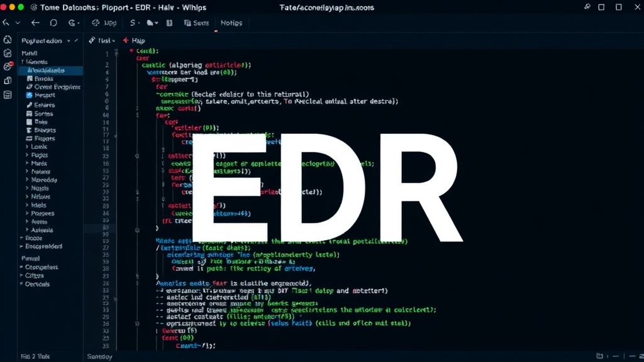Select the highlighted item in the sidebar tree
The width and height of the screenshot is (644, 362).
click(x=50, y=70)
